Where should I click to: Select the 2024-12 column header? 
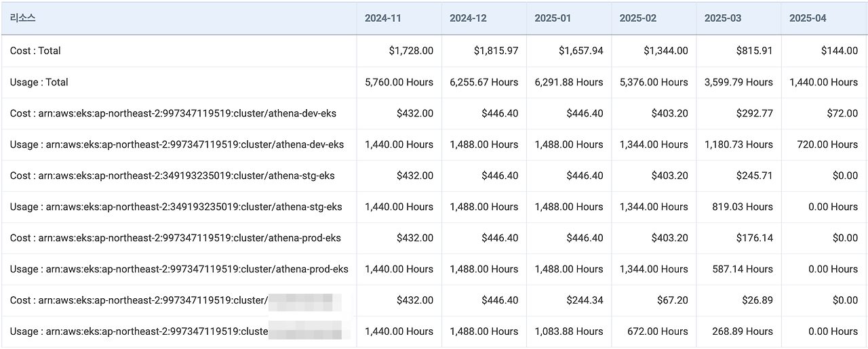[x=484, y=18]
